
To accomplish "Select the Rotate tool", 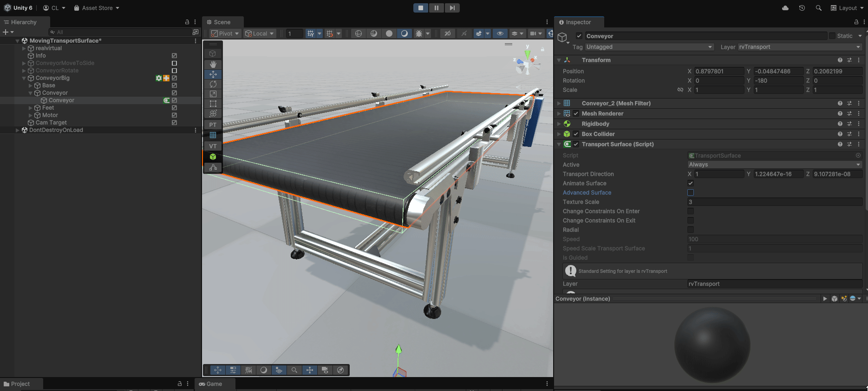I will coord(213,84).
